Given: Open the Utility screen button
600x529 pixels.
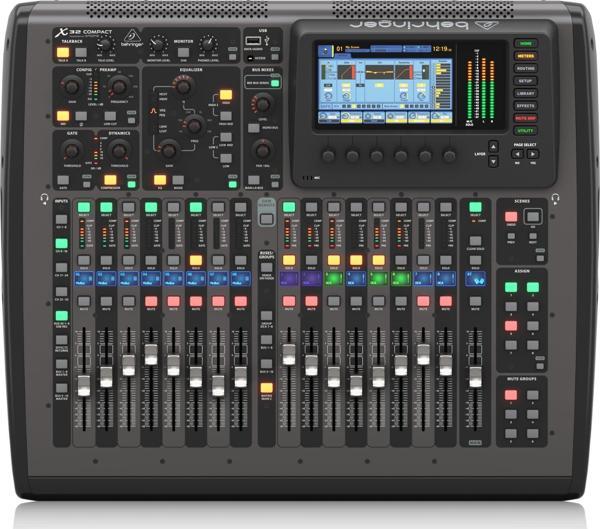Looking at the screenshot, I should click(x=525, y=131).
